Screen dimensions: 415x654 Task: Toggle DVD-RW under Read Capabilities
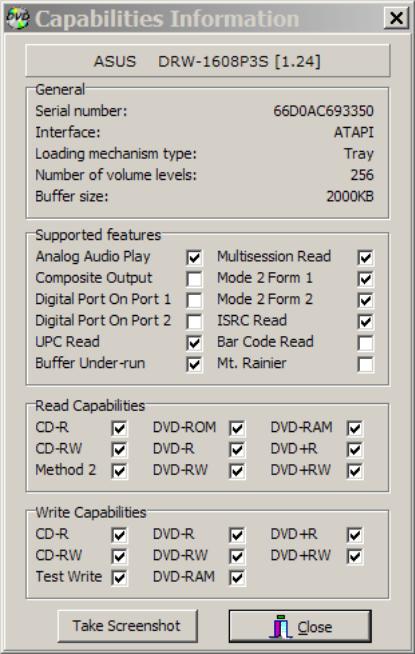point(237,471)
